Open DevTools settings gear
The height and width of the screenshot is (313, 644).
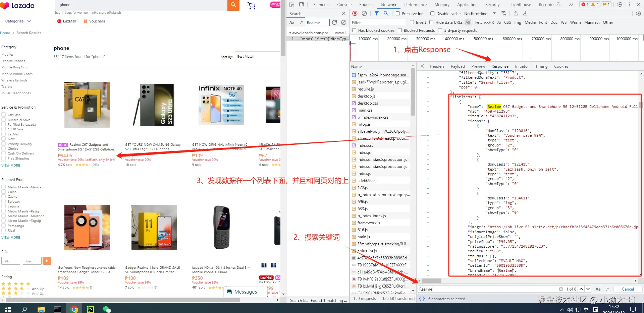click(x=620, y=4)
